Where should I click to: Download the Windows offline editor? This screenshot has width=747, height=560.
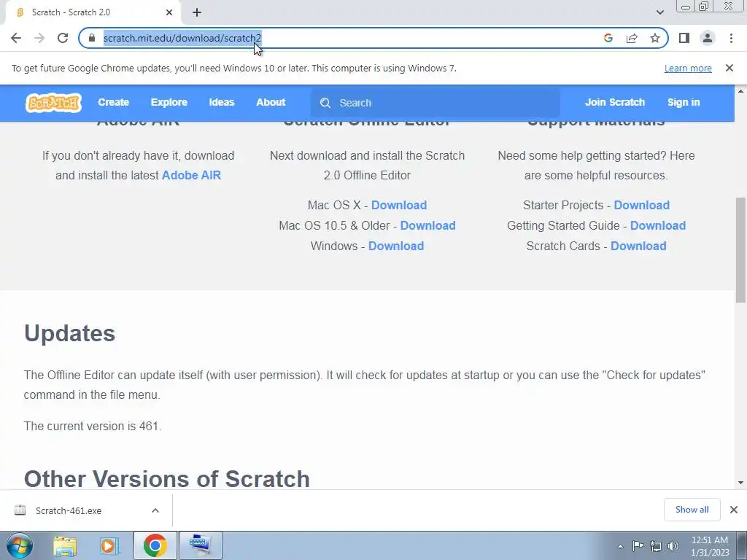point(396,246)
